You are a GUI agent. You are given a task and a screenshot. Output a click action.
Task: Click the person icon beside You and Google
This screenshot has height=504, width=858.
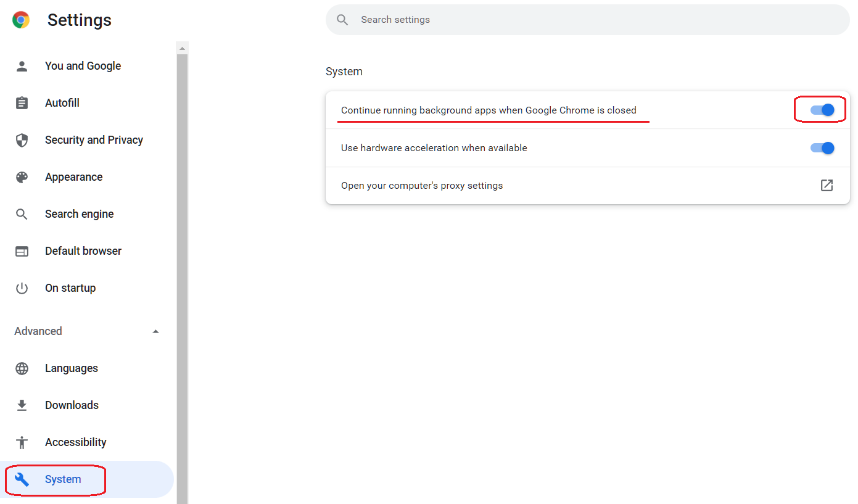click(22, 66)
